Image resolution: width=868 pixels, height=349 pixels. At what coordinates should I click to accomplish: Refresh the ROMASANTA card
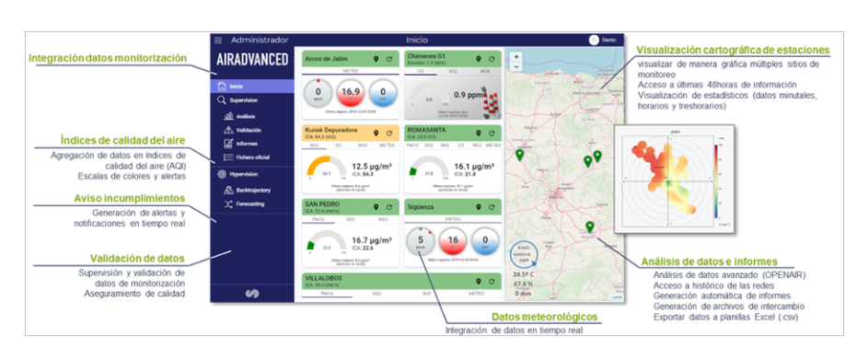492,133
